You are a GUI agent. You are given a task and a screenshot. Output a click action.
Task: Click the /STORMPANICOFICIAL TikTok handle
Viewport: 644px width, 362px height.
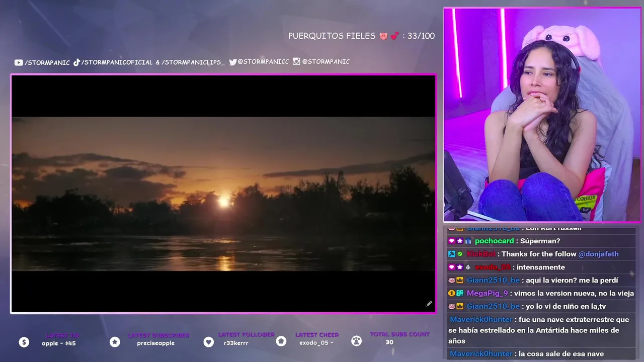coord(117,62)
